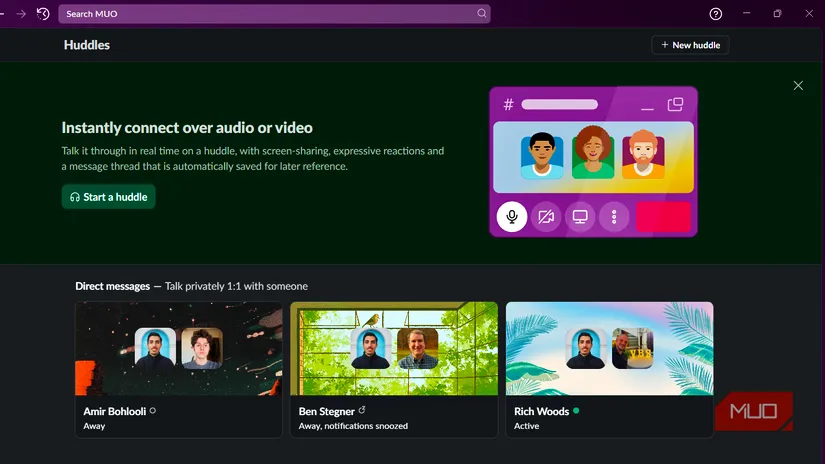Click Amir Bohlooli's away status circle
Image resolution: width=825 pixels, height=464 pixels.
coord(153,411)
